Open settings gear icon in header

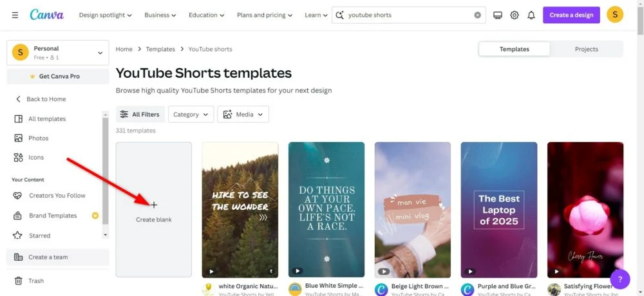click(515, 15)
